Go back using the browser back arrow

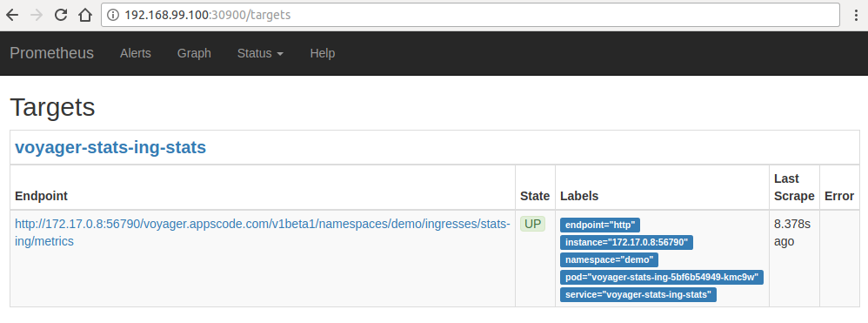[x=11, y=15]
